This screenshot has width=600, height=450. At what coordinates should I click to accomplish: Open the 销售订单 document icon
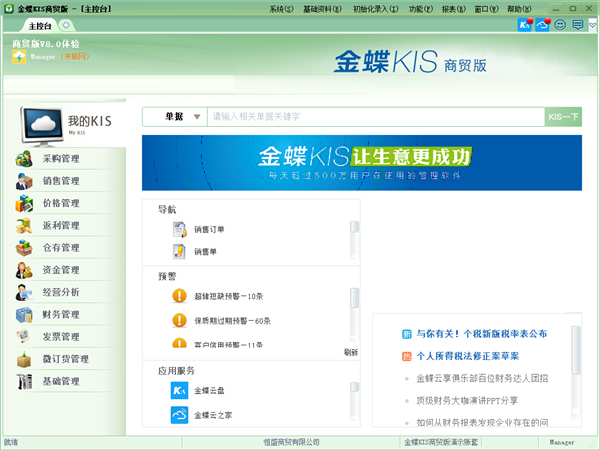tap(179, 229)
